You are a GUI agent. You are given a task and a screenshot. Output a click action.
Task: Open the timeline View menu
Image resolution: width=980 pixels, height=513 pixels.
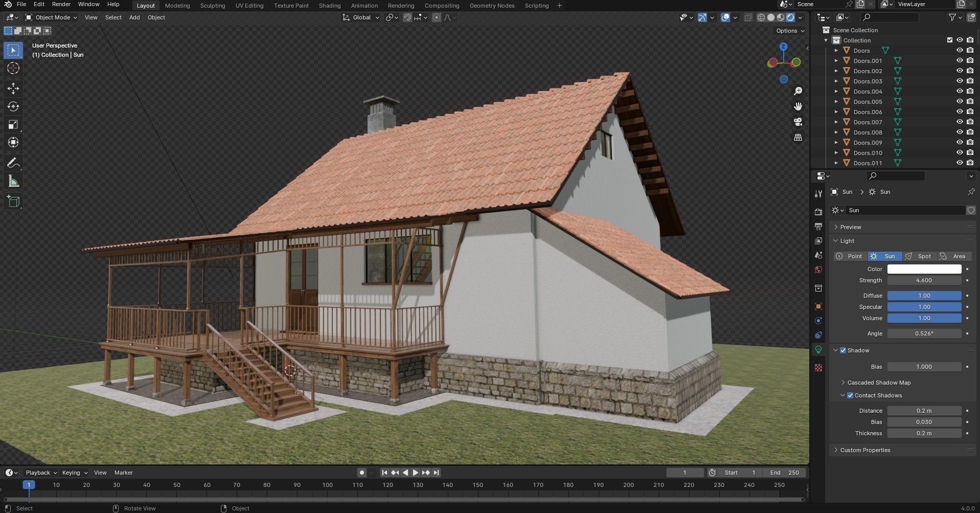point(100,473)
